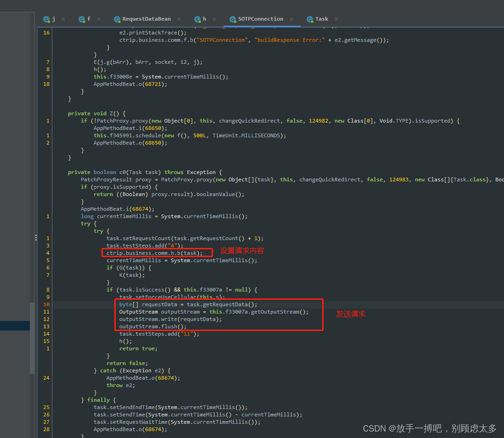Click the 'K(task);' line
The height and width of the screenshot is (438, 504).
(132, 275)
